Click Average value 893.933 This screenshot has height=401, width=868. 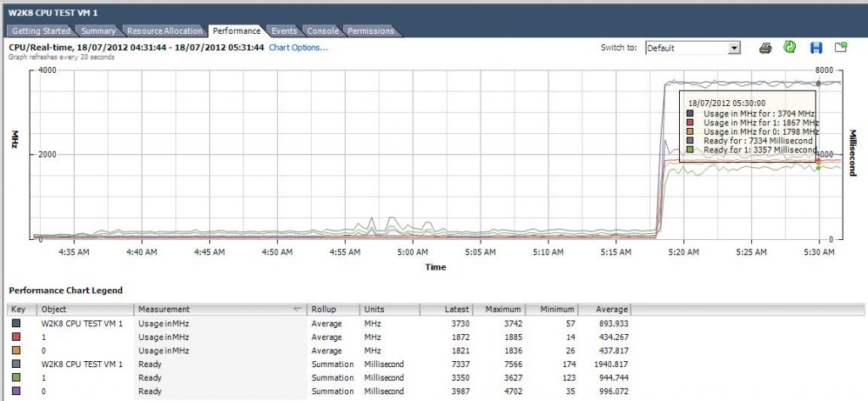pyautogui.click(x=612, y=324)
